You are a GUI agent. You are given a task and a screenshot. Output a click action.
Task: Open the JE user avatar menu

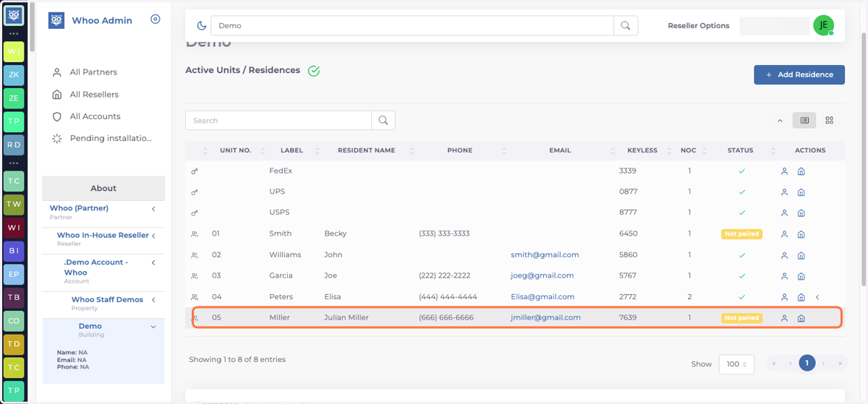(x=823, y=25)
